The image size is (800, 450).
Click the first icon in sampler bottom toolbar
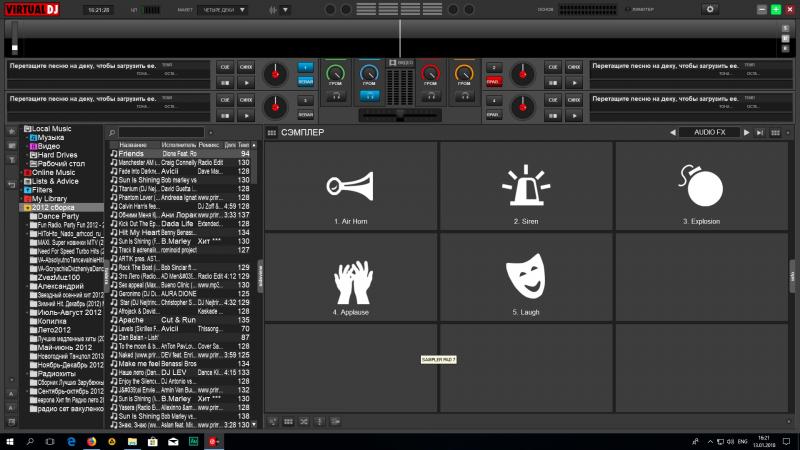click(273, 421)
